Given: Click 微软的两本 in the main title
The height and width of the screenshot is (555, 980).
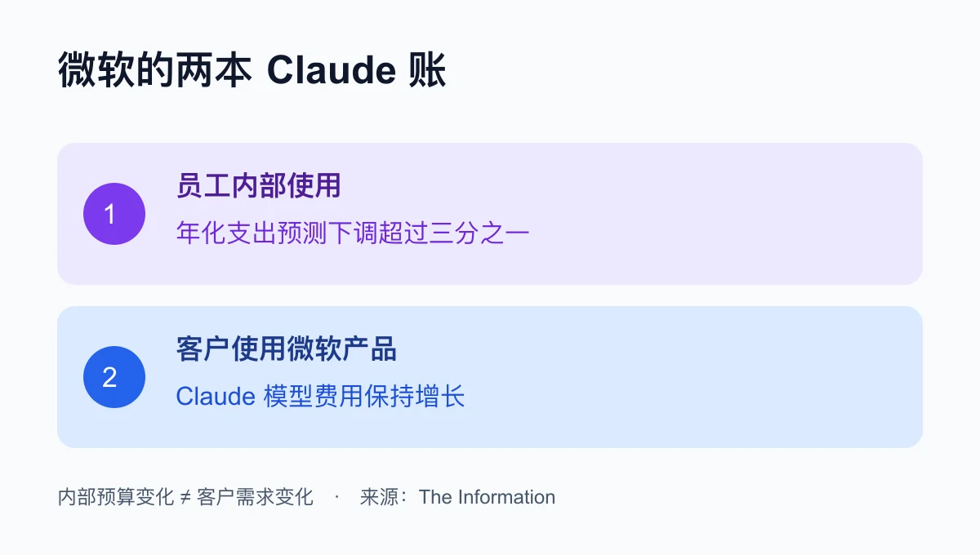Looking at the screenshot, I should point(154,72).
